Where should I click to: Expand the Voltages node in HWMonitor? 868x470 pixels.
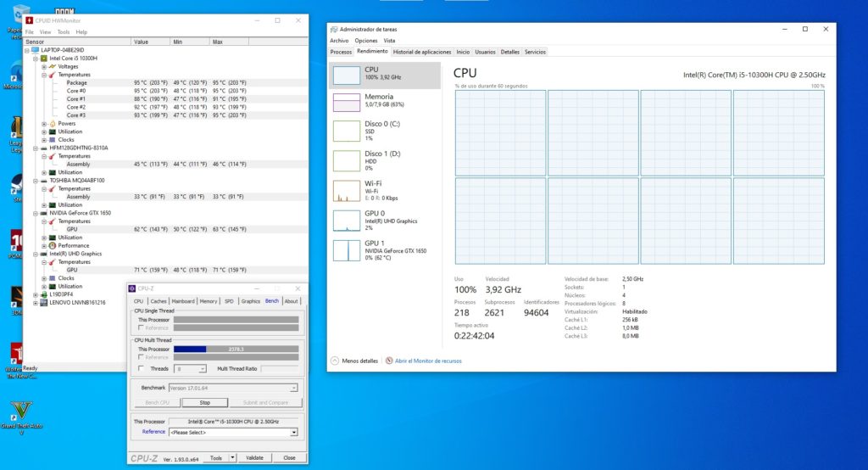click(x=44, y=66)
